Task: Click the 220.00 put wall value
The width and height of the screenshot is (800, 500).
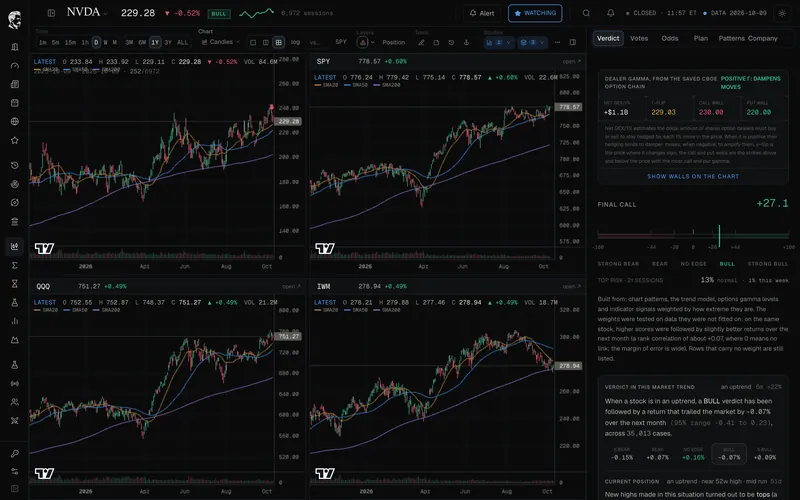Action: click(x=759, y=112)
